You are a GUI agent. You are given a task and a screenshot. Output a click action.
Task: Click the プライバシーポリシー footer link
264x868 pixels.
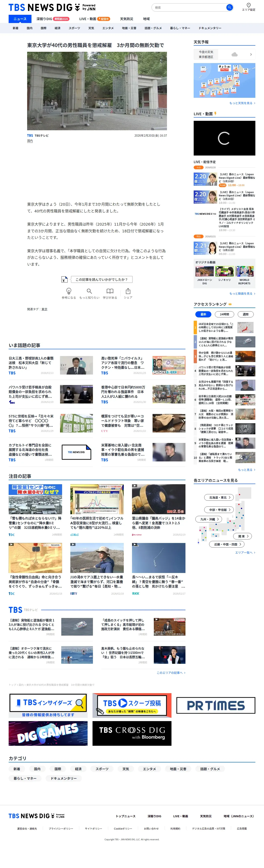(x=61, y=828)
